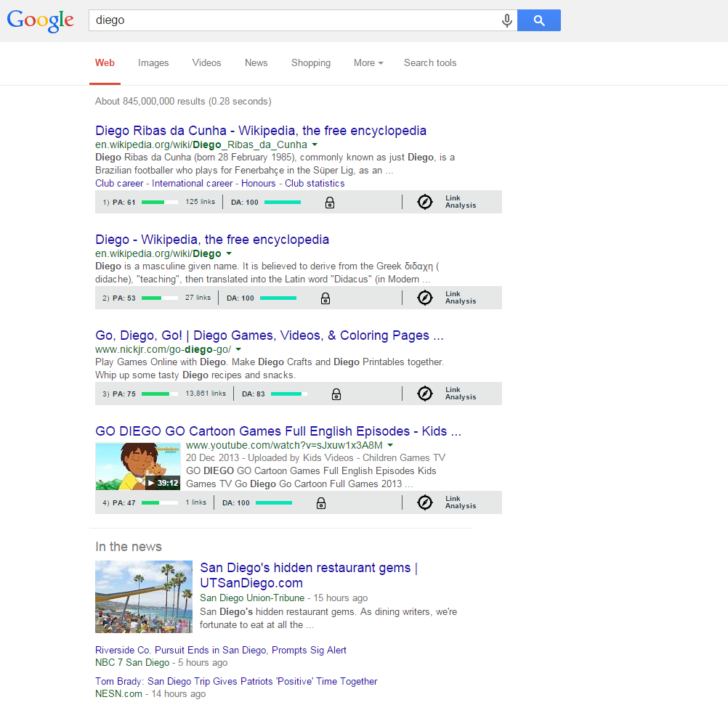This screenshot has width=728, height=705.
Task: Open Riverside Co. Pursuit Ends news link
Action: click(x=221, y=650)
